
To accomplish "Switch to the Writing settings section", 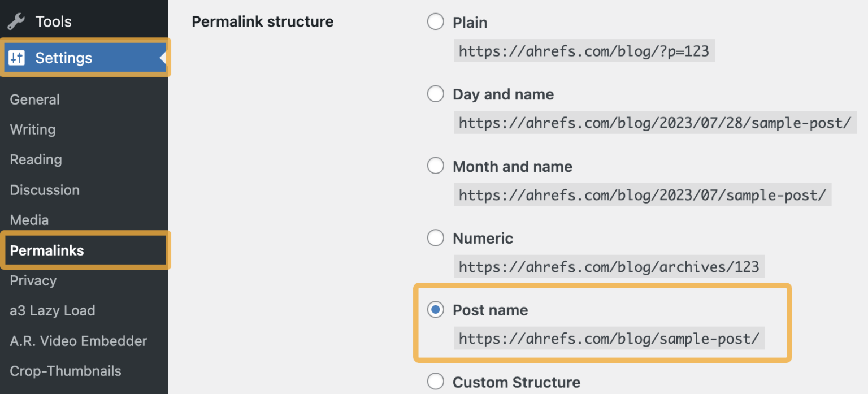I will pyautogui.click(x=32, y=129).
